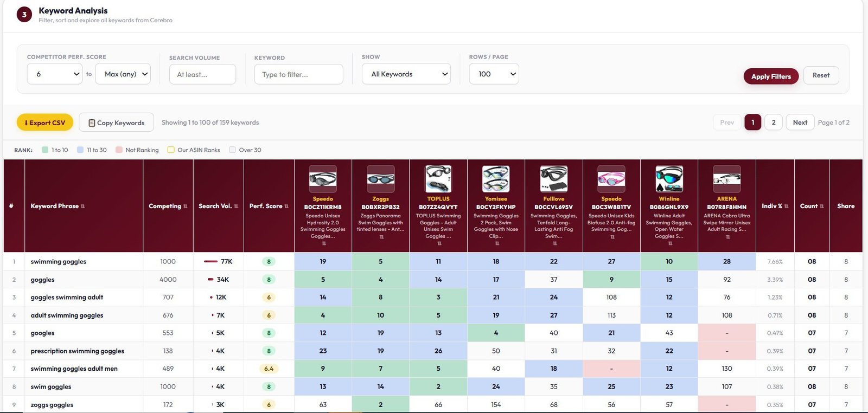This screenshot has width=868, height=413.
Task: Click 'goggles swimming adult' keyword
Action: click(x=67, y=297)
